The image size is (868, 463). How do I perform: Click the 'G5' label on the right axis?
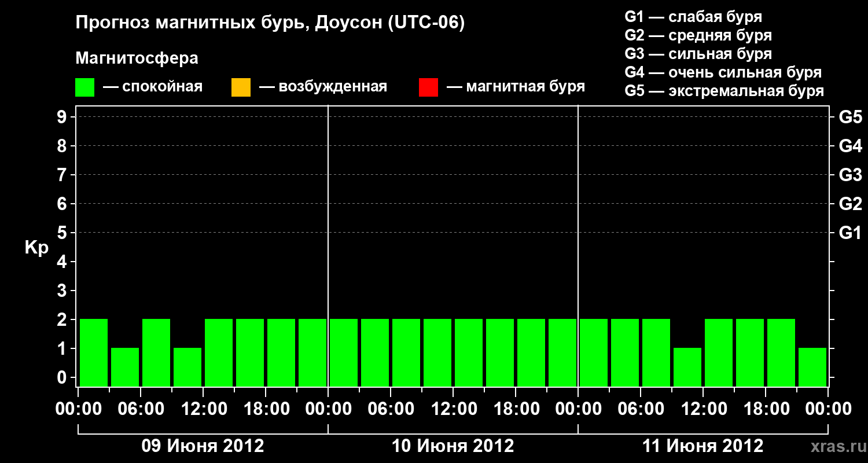[x=850, y=117]
